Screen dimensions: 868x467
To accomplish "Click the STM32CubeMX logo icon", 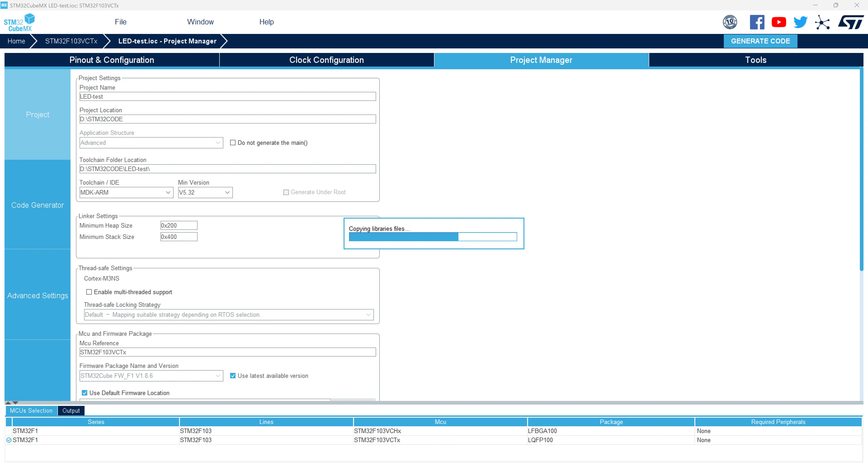I will [19, 22].
